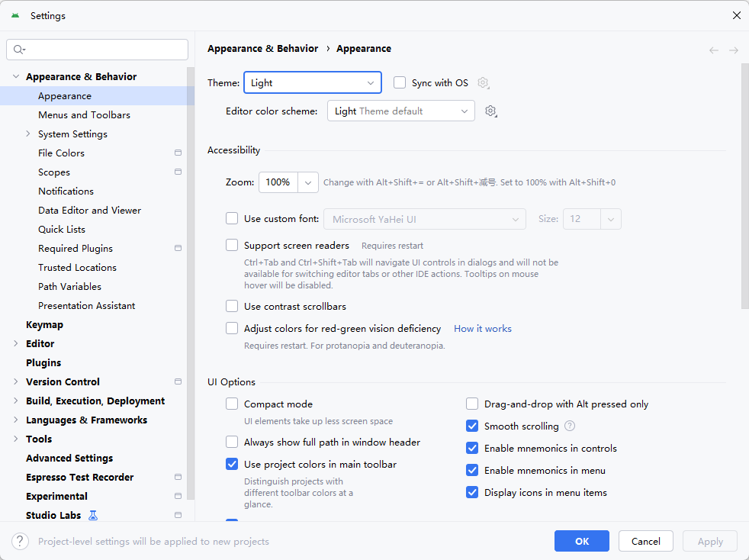Open the Plugins settings page
Image resolution: width=749 pixels, height=560 pixels.
43,363
